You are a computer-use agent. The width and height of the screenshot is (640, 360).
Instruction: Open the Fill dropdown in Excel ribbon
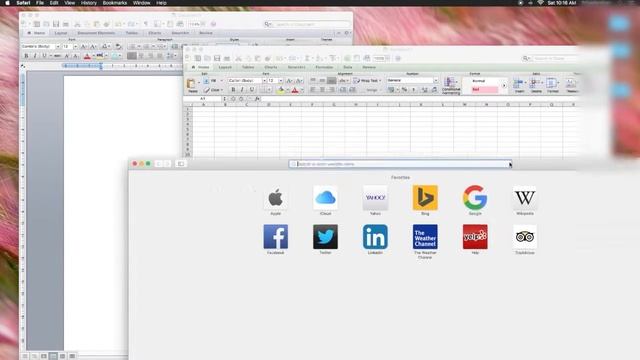click(x=222, y=81)
